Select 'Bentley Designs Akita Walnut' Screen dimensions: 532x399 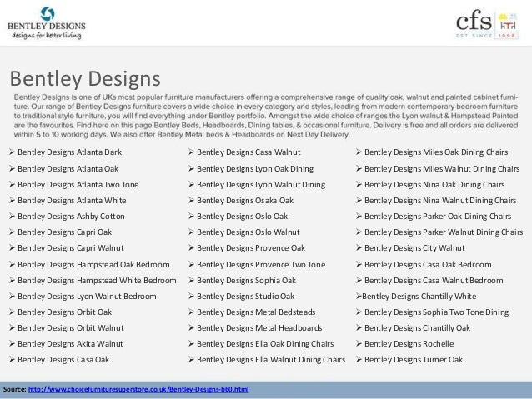coord(70,344)
